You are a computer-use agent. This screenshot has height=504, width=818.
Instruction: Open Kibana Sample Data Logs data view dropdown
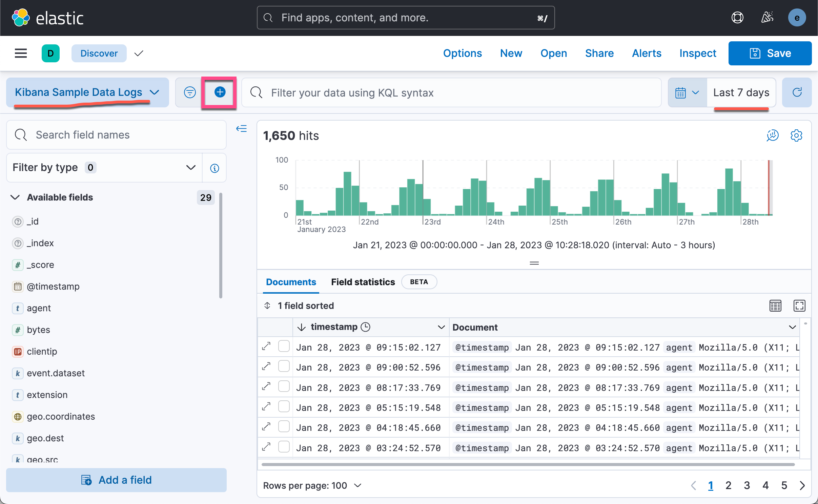[x=87, y=92]
